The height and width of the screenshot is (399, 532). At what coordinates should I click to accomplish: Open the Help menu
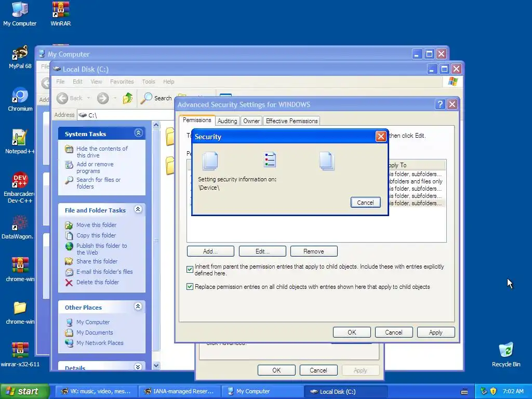pyautogui.click(x=168, y=82)
